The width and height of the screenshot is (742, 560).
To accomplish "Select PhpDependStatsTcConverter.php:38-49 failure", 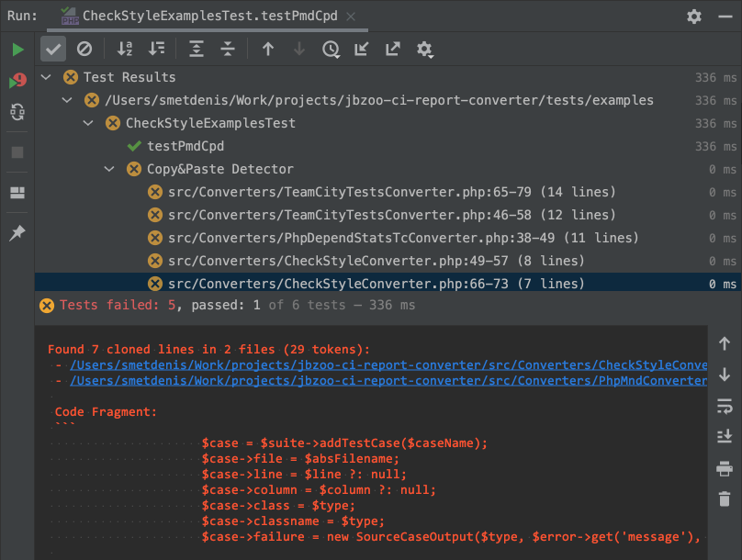I will [x=388, y=238].
